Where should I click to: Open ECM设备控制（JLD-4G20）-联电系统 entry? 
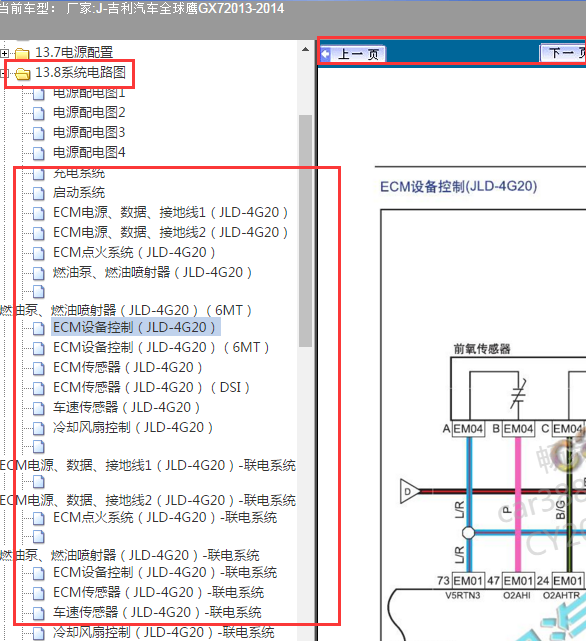point(165,573)
